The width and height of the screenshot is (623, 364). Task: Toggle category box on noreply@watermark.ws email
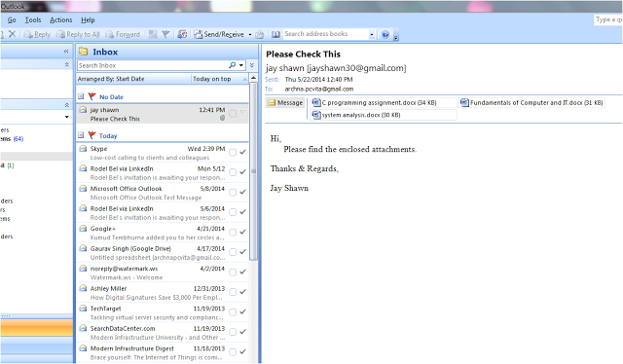(x=233, y=273)
